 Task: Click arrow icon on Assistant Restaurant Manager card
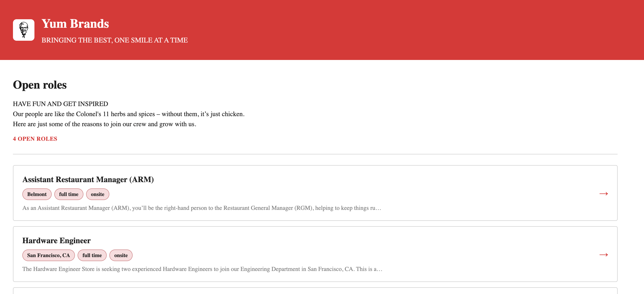pyautogui.click(x=604, y=193)
